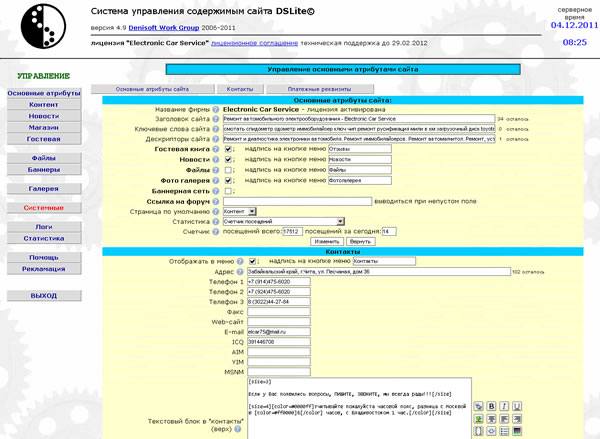
Task: Toggle the Гостевая книга checkbox
Action: click(x=228, y=149)
